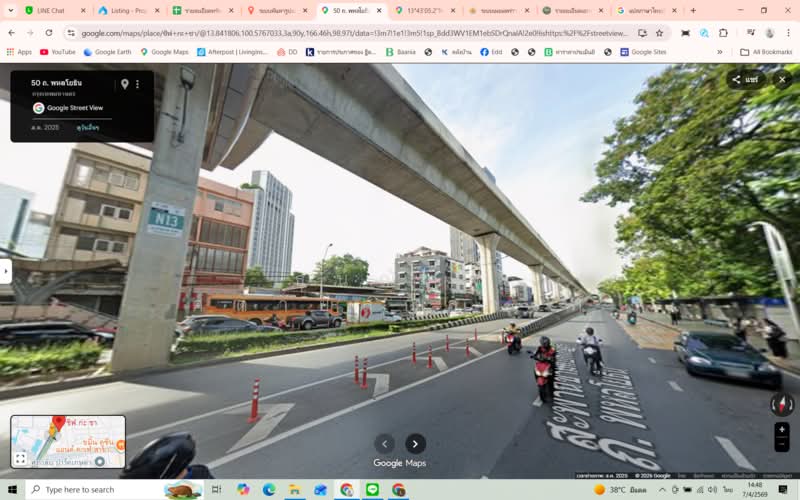Screen dimensions: 800x500
Task: Go to previous Street View image arrow
Action: 385,444
